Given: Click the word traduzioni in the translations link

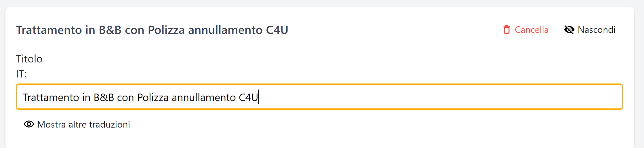Looking at the screenshot, I should point(109,124).
